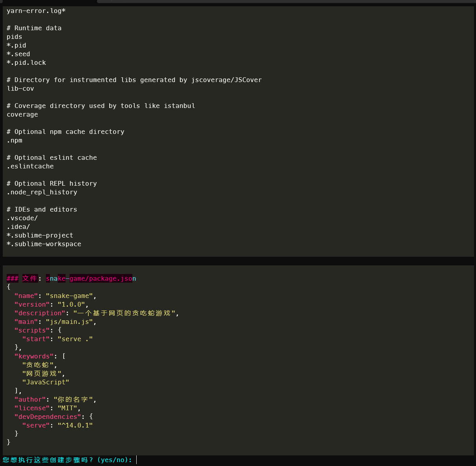Click the yes/no prompt input cursor
476x466 pixels.
tap(137, 460)
